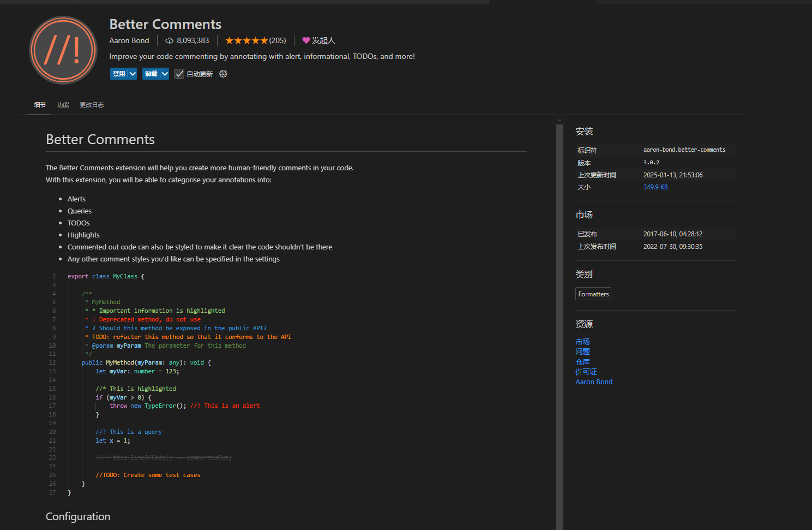Click the 发起人 sponsor label
Image resolution: width=812 pixels, height=530 pixels.
point(323,40)
